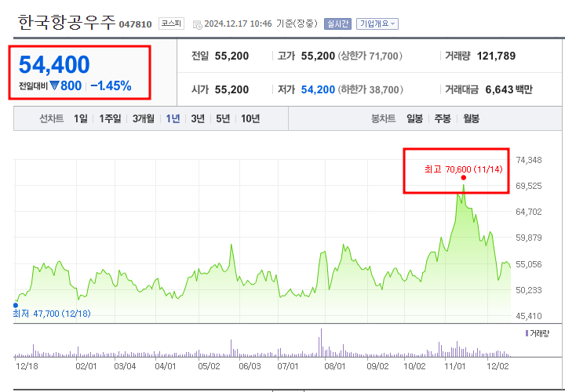Click the 07/01 x-axis date label
This screenshot has width=565, height=392.
(288, 366)
